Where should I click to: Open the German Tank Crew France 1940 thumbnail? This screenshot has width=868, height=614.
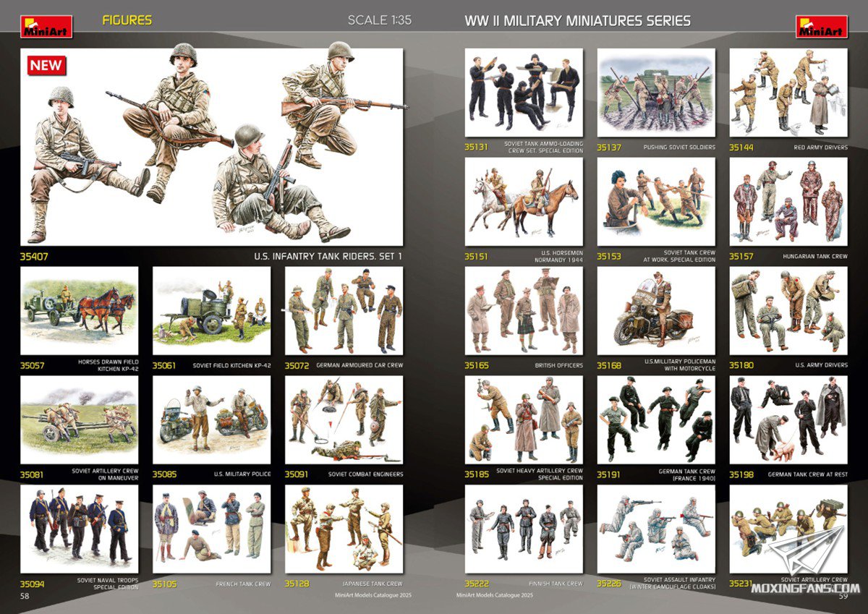[656, 420]
